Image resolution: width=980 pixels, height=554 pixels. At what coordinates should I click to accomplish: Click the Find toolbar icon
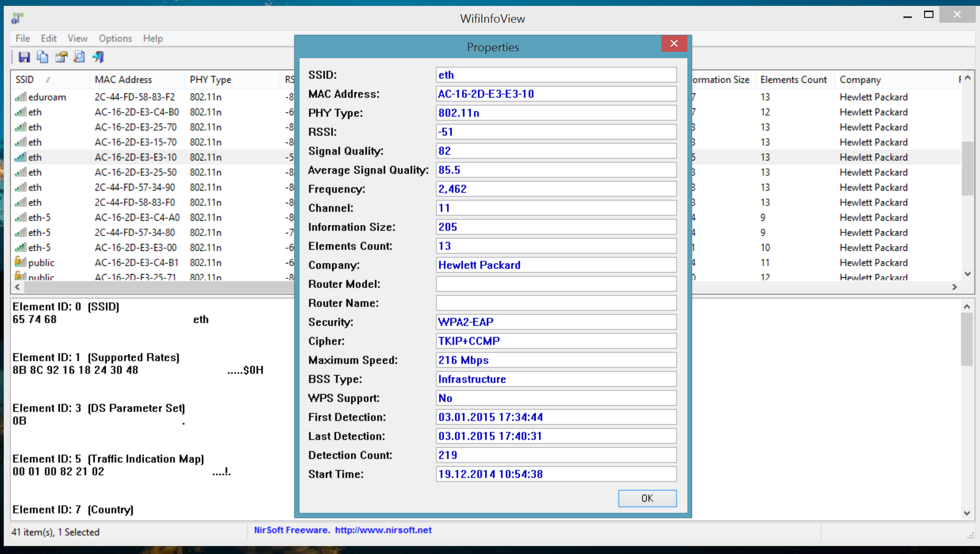pyautogui.click(x=79, y=57)
